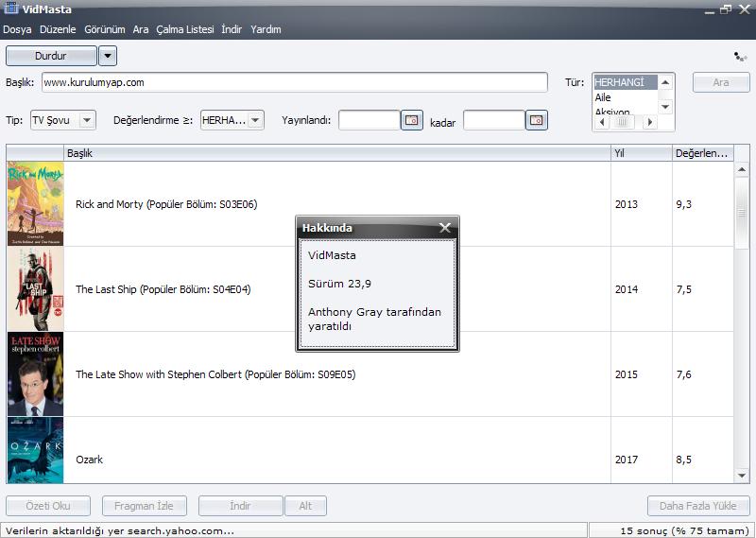The image size is (756, 538).
Task: Select Aksiyon in the Tür list
Action: tap(626, 111)
